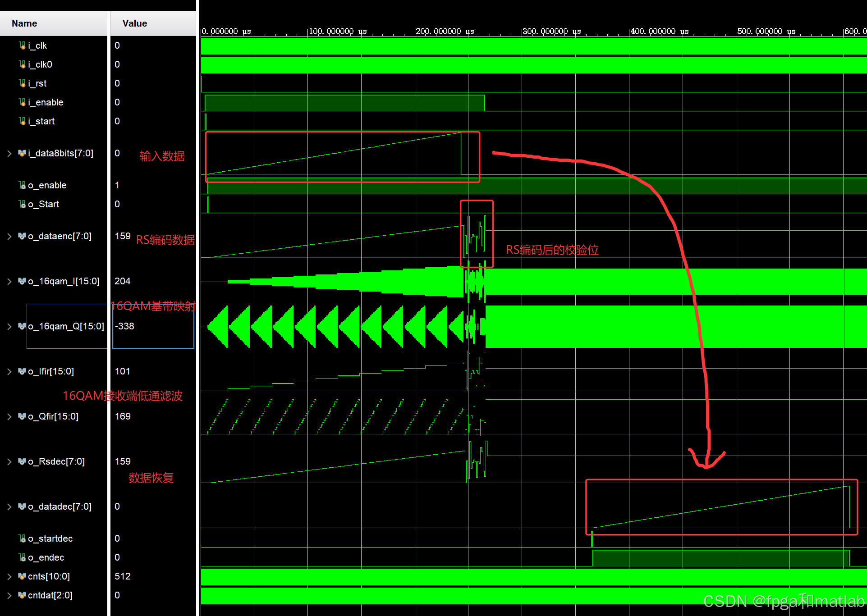This screenshot has height=616, width=867.
Task: Click the o_enable output signal icon
Action: click(22, 185)
